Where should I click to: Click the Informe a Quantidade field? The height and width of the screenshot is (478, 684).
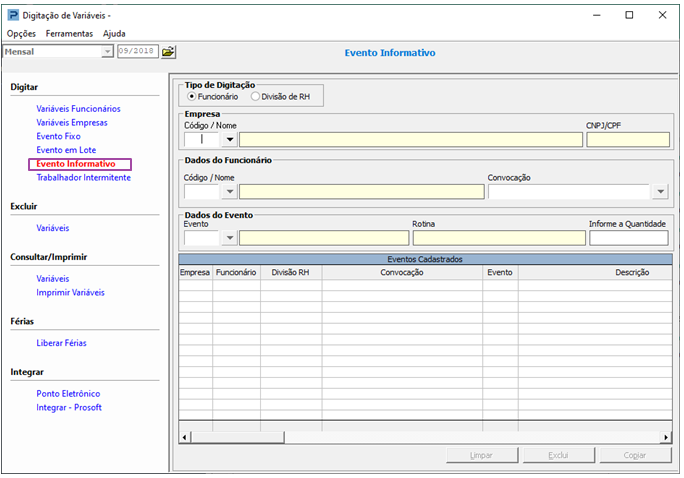[x=629, y=238]
